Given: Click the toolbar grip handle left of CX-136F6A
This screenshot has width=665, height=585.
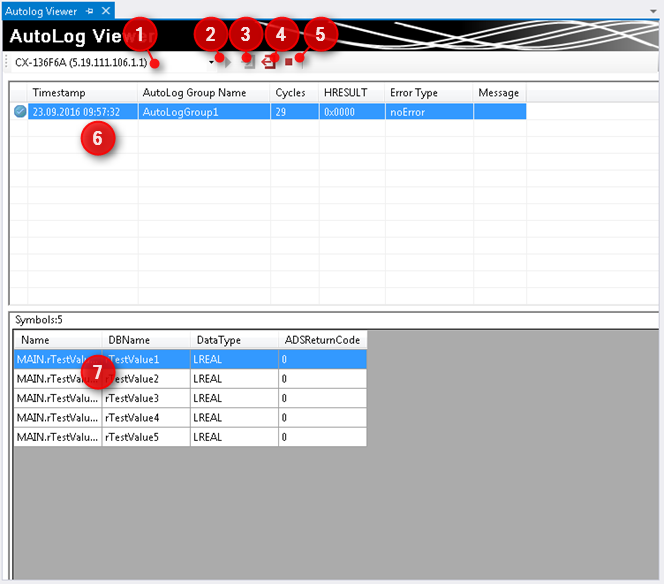Looking at the screenshot, I should (6, 62).
